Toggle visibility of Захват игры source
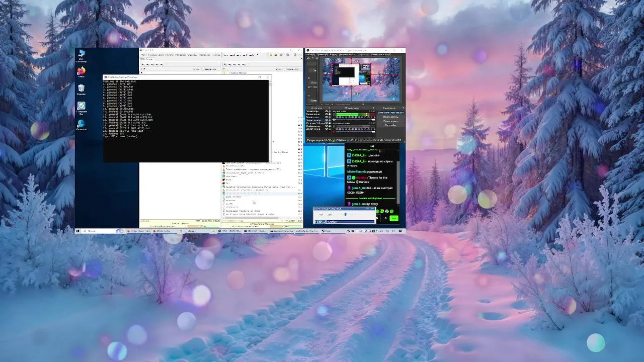Image resolution: width=644 pixels, height=362 pixels. [327, 111]
